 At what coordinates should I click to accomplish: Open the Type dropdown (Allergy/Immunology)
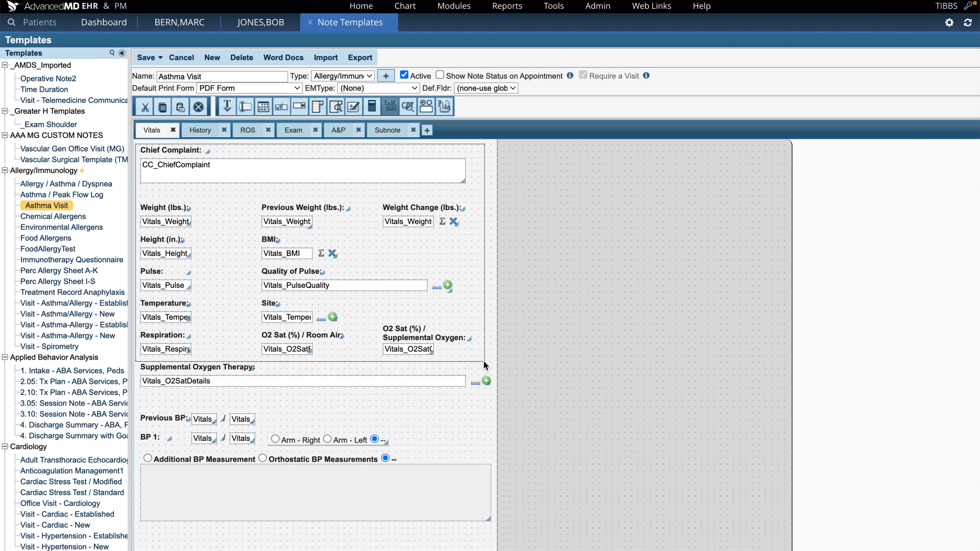(x=343, y=76)
